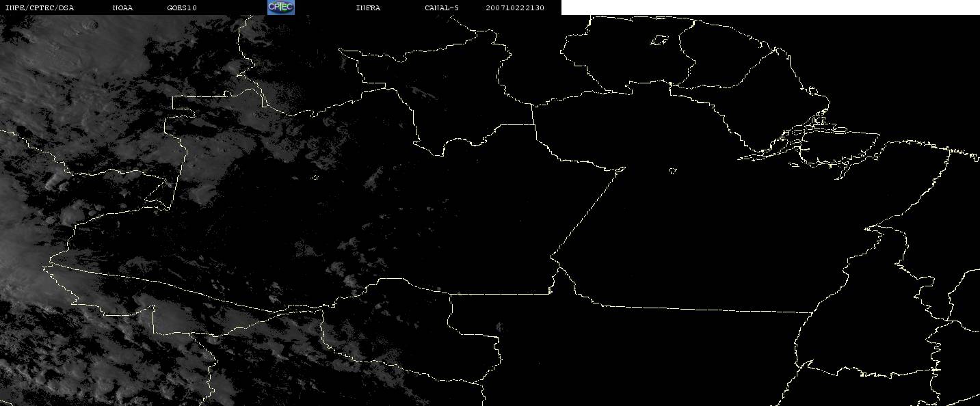Select the INFRA label in header
Viewport: 980px width, 406px height.
click(x=368, y=8)
